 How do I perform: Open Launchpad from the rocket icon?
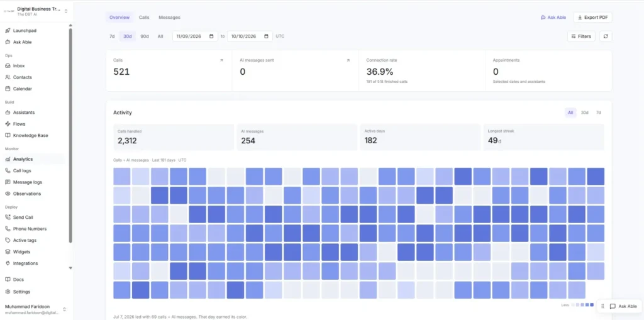[x=8, y=30]
